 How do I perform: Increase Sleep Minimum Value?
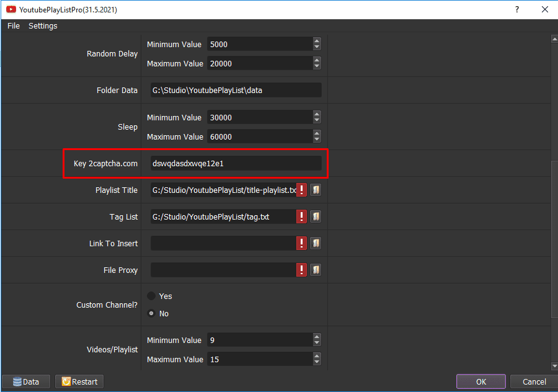317,114
